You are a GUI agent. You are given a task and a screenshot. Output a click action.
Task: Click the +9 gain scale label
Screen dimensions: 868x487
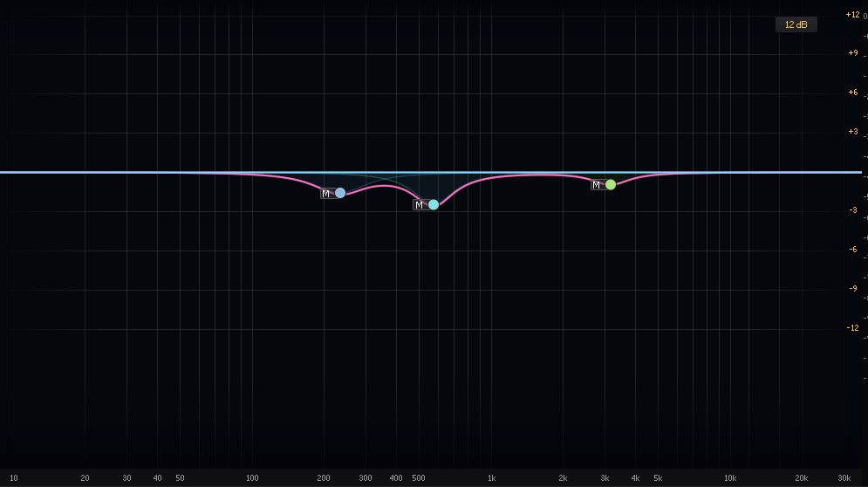point(853,53)
